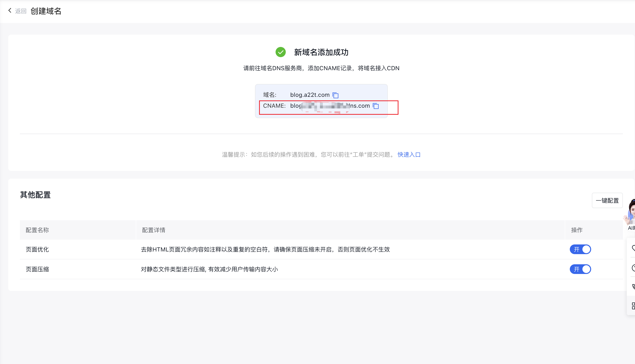Turn off the 页面压缩 switch
The height and width of the screenshot is (364, 635).
tap(580, 269)
